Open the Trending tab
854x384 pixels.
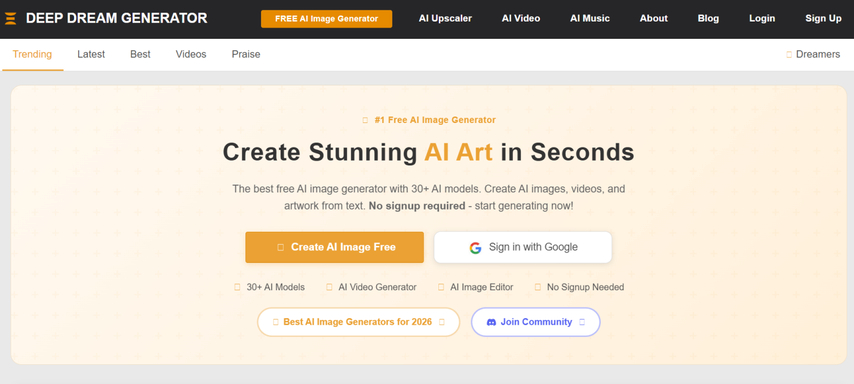32,54
